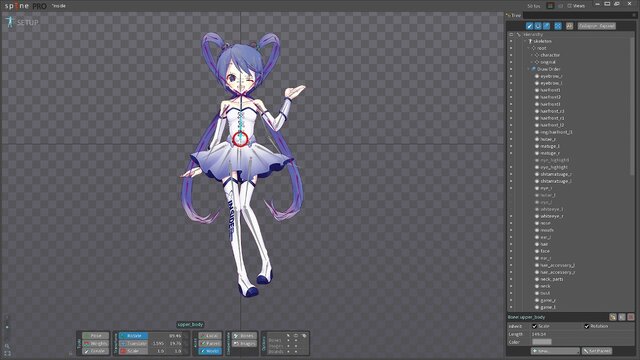Viewport: 640px width, 360px height.
Task: Select the skeleton node in tree
Action: 542,41
